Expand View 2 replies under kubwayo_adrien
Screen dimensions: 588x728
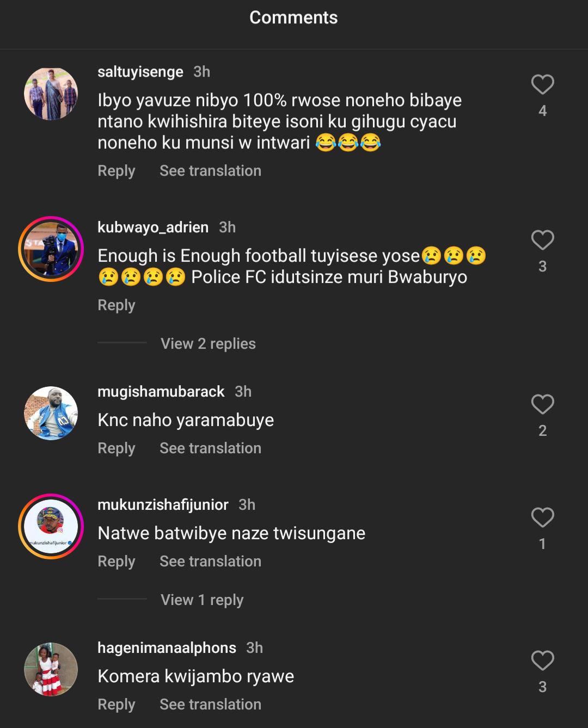tap(208, 344)
